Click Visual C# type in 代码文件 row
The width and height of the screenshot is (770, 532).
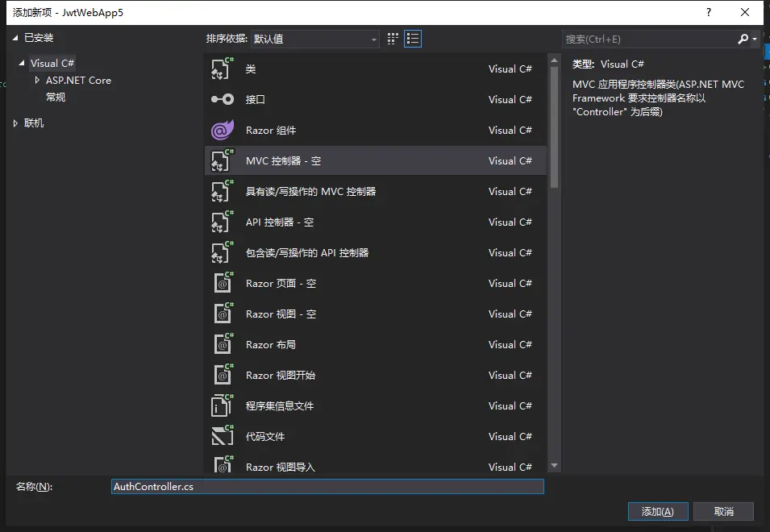pyautogui.click(x=510, y=436)
